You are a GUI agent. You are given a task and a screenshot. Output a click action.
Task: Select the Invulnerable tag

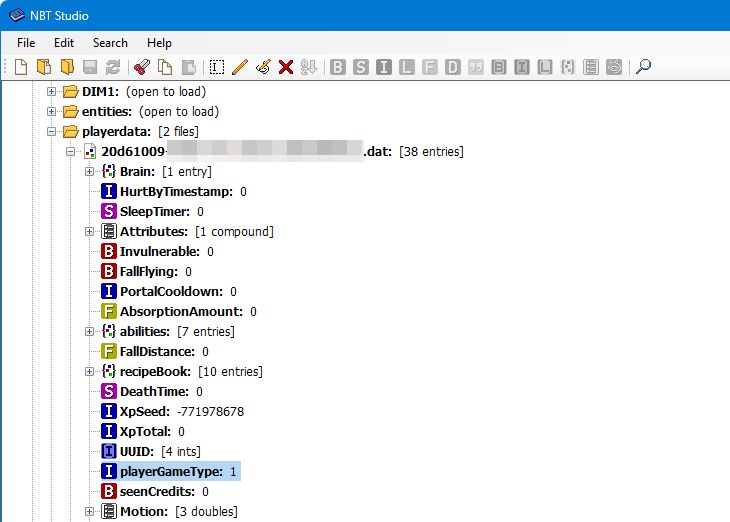click(x=157, y=252)
